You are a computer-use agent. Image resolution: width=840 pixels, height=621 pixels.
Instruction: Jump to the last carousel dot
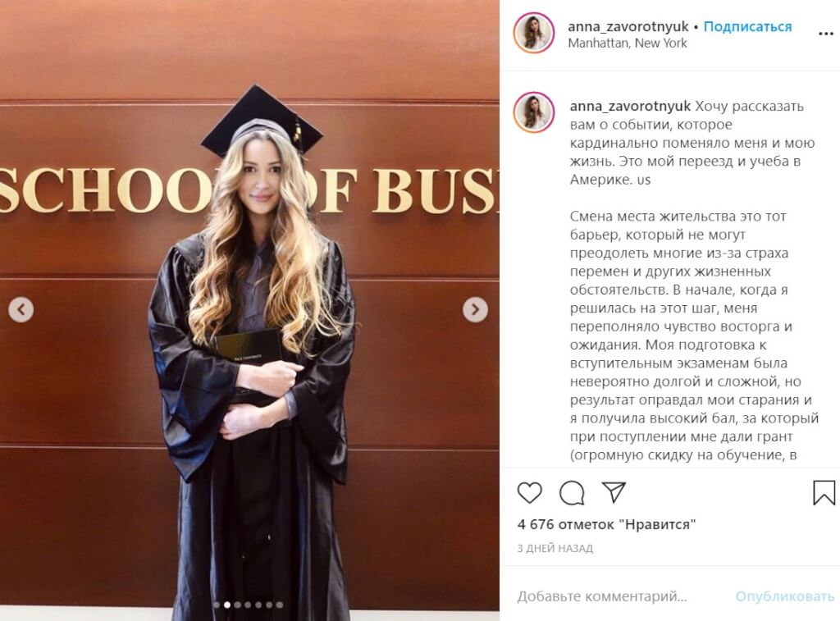point(280,605)
